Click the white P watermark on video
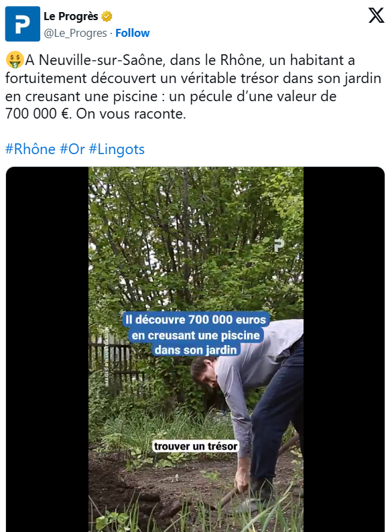 [279, 245]
